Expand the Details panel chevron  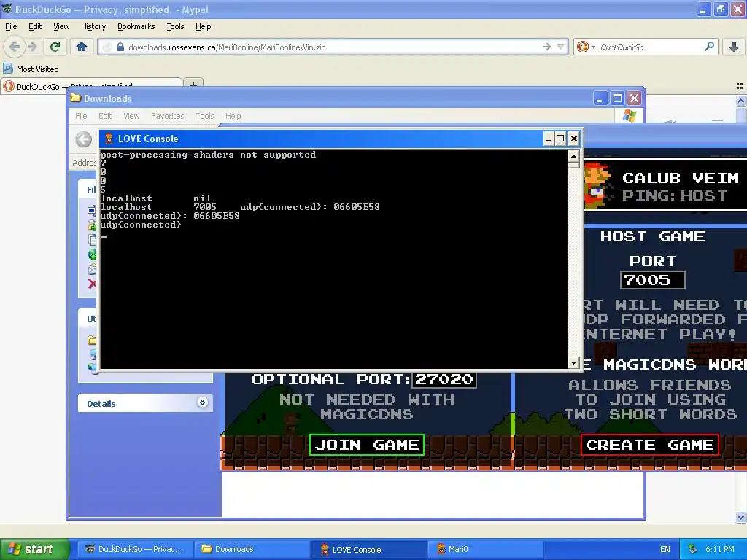[x=202, y=402]
